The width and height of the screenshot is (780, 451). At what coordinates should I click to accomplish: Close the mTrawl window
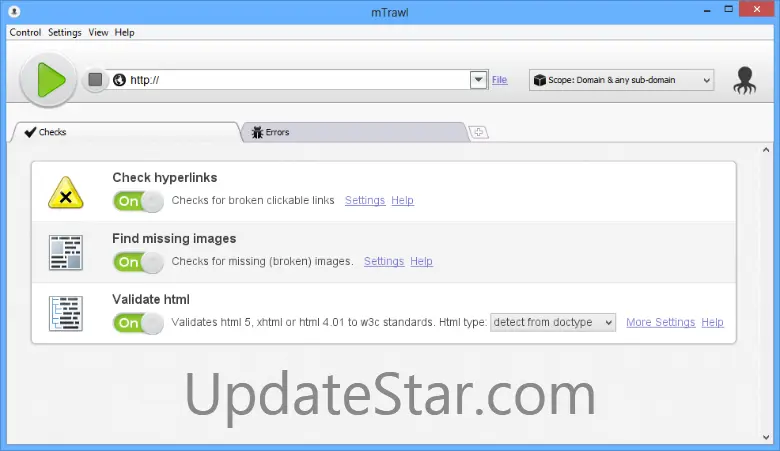757,9
